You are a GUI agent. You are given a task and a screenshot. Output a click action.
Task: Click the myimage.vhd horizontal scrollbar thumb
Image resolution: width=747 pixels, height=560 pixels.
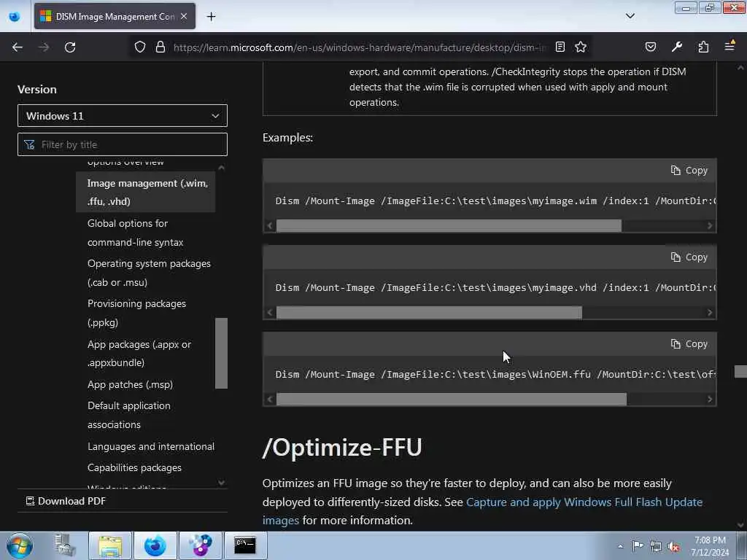[x=429, y=312]
